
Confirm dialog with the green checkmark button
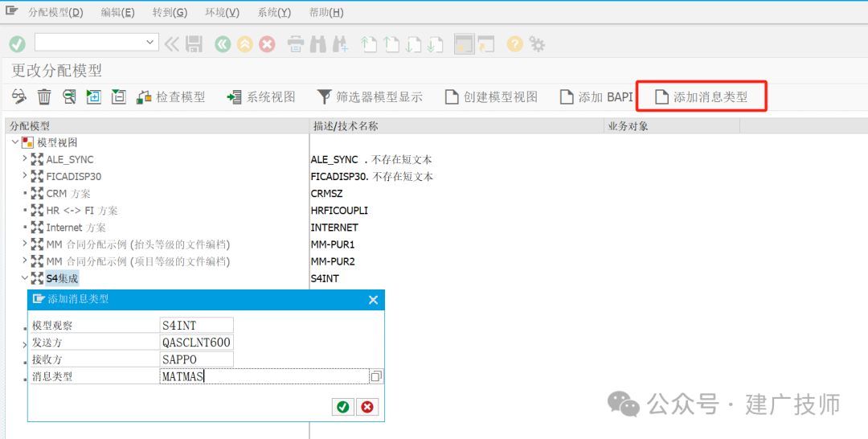[342, 407]
